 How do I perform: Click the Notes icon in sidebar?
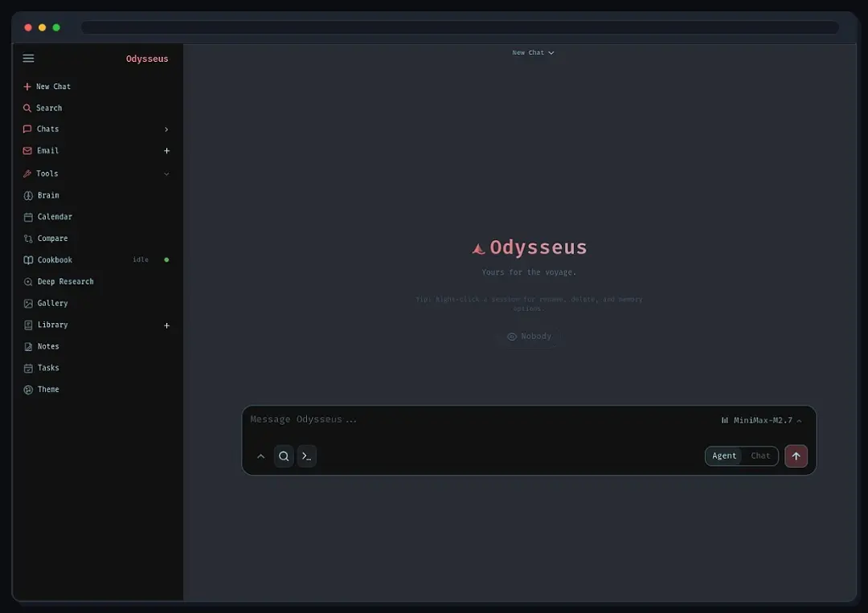click(x=28, y=347)
